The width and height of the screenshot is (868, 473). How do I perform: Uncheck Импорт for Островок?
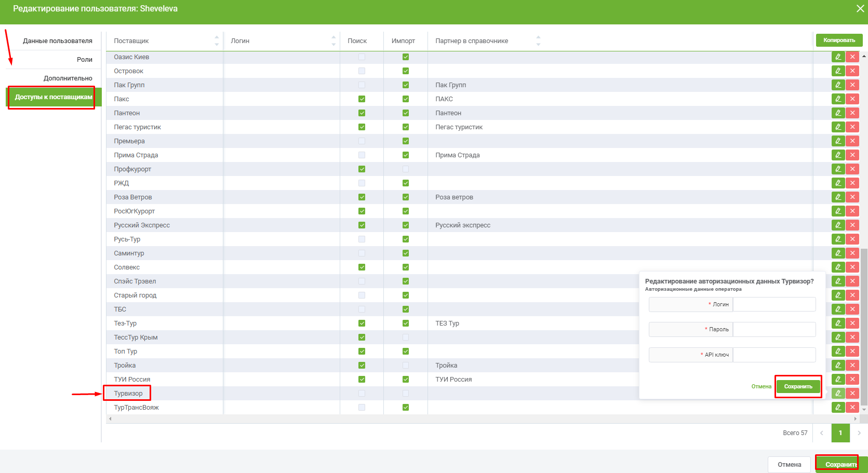coord(406,71)
